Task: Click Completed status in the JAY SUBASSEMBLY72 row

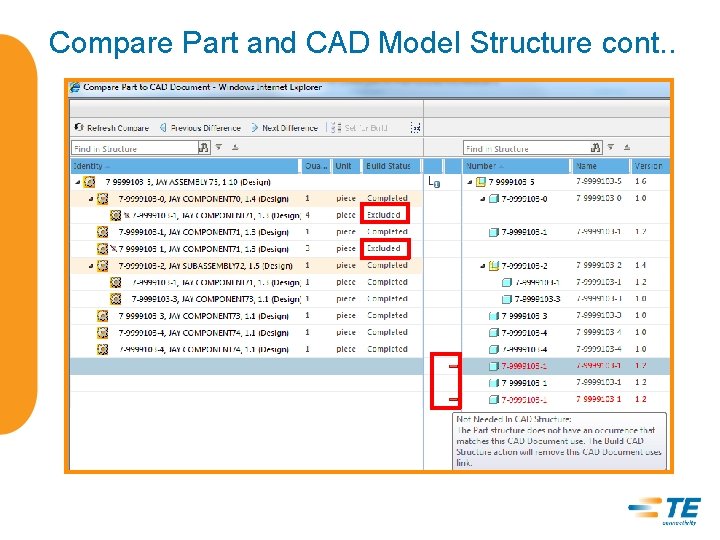Action: coord(387,265)
